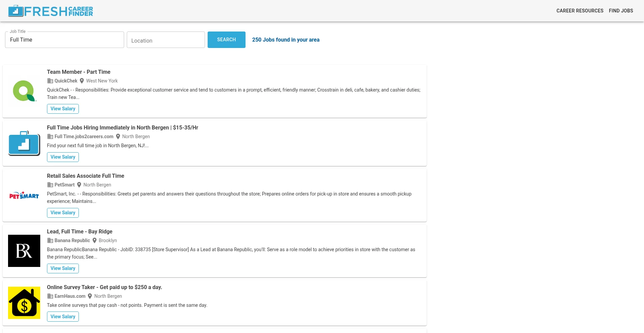Click the briefcase logo of jobs2careers listing
The height and width of the screenshot is (333, 644).
(24, 143)
